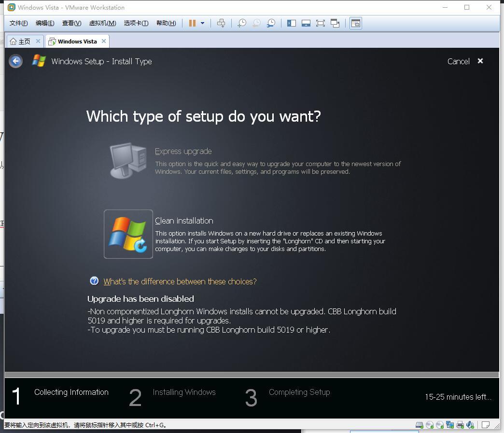504x433 pixels.
Task: Click the printer status icon
Action: click(x=460, y=425)
